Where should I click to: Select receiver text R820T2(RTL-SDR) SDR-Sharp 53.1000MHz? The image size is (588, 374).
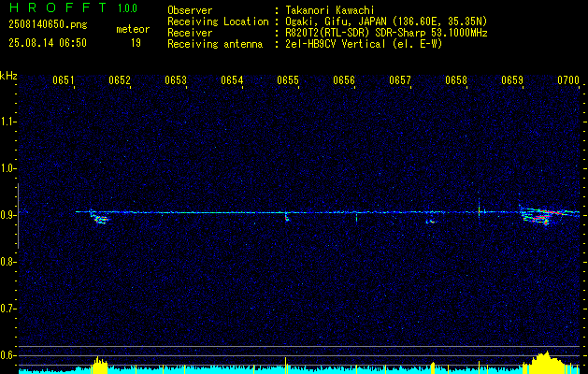tap(386, 33)
